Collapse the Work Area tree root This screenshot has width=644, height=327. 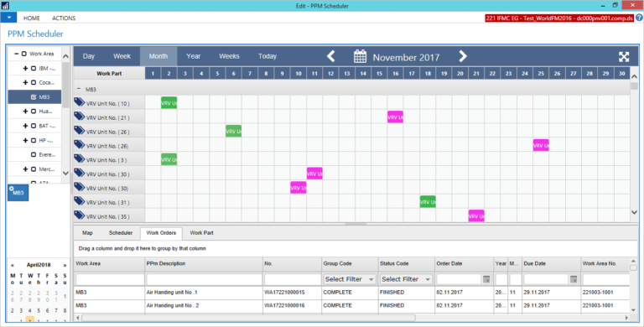pos(16,54)
